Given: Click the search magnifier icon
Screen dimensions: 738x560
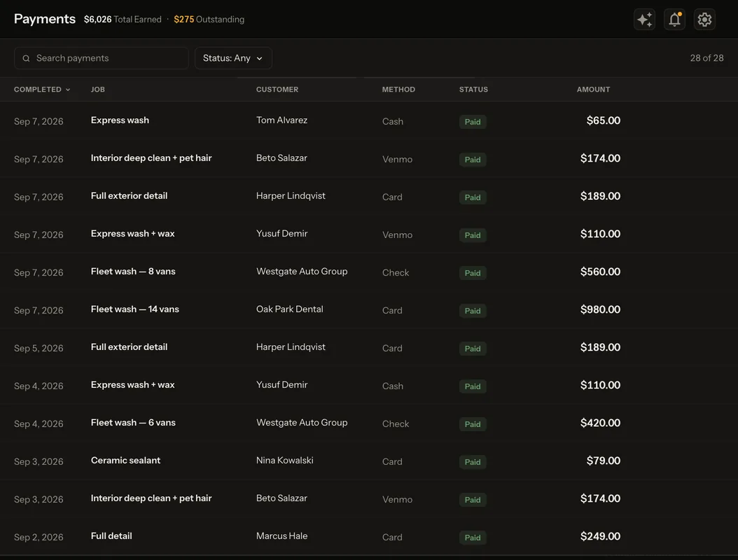Looking at the screenshot, I should 27,58.
